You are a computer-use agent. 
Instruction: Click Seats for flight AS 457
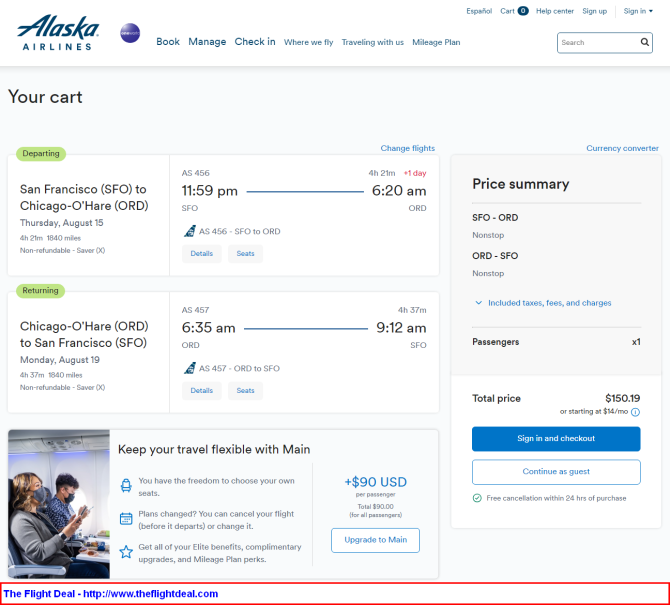[245, 391]
